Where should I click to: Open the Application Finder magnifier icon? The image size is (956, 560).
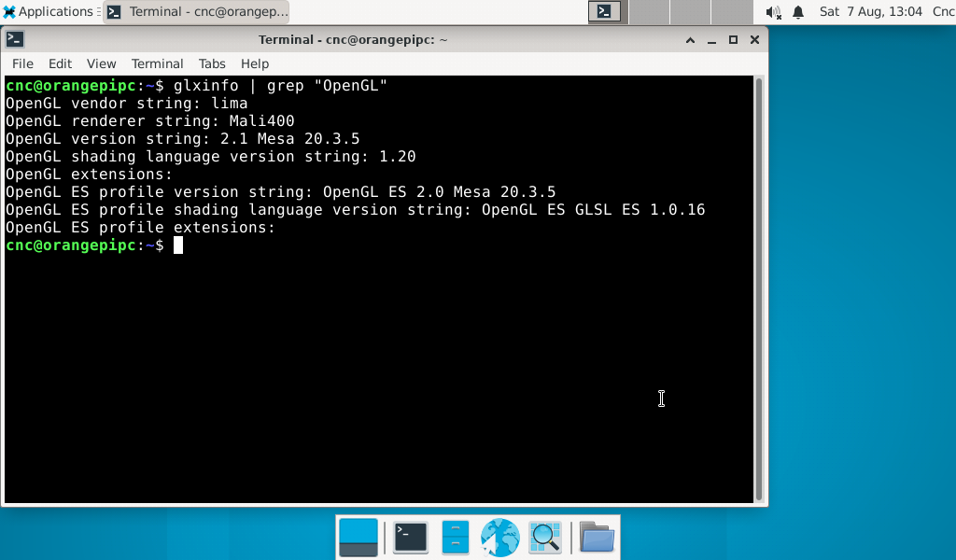click(545, 538)
